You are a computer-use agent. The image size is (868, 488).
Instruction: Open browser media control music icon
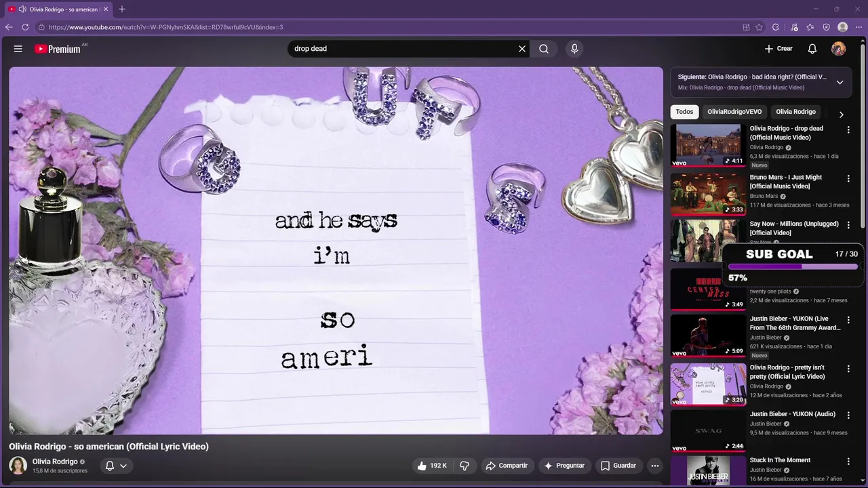click(x=794, y=27)
